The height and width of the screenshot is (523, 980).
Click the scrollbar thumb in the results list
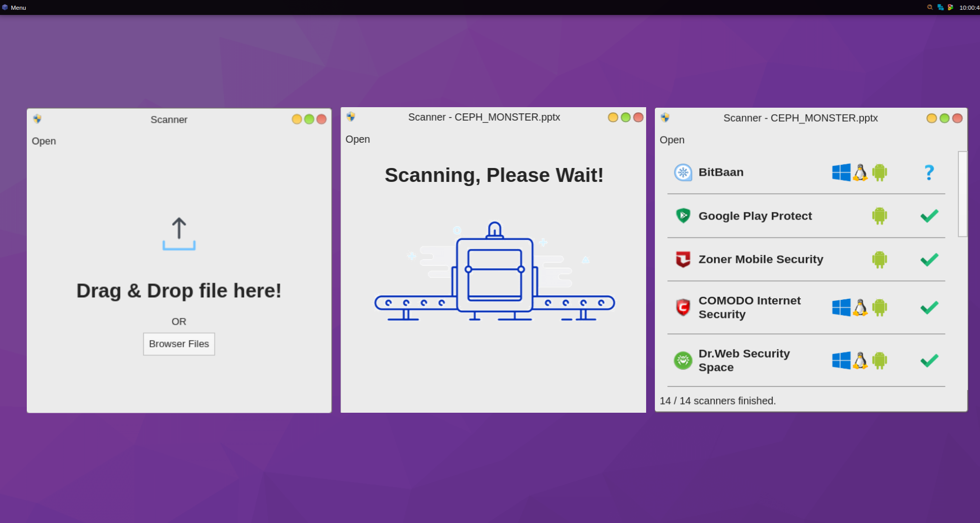[x=962, y=194]
